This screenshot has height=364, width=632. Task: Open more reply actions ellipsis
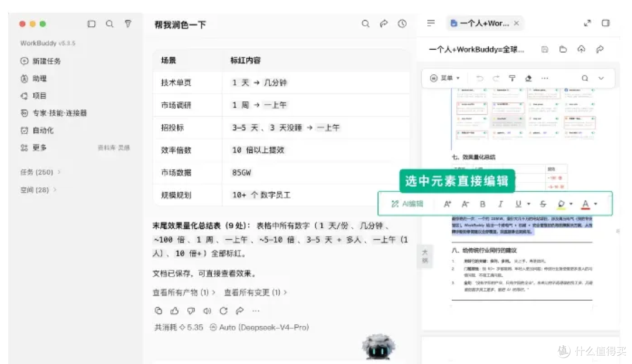(x=256, y=311)
